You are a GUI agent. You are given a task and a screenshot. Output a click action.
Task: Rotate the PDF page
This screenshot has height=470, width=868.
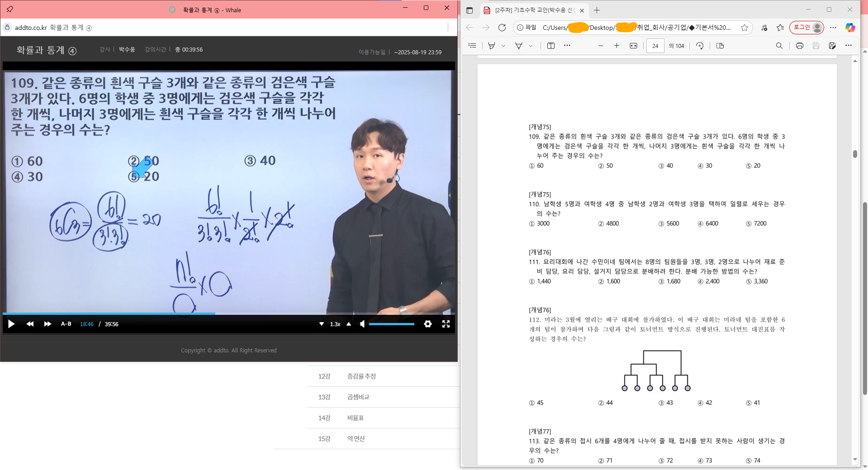700,46
